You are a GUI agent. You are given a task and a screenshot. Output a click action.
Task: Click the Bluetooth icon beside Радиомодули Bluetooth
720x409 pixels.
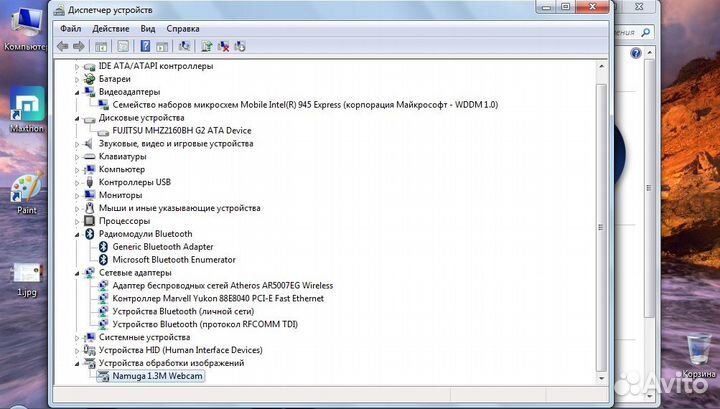[89, 234]
